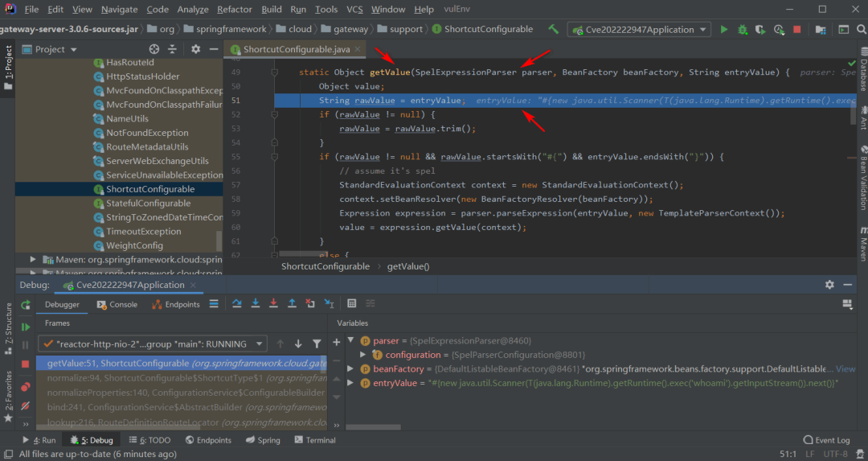Image resolution: width=868 pixels, height=461 pixels.
Task: Open Project Structure icon in top toolbar
Action: tap(821, 30)
